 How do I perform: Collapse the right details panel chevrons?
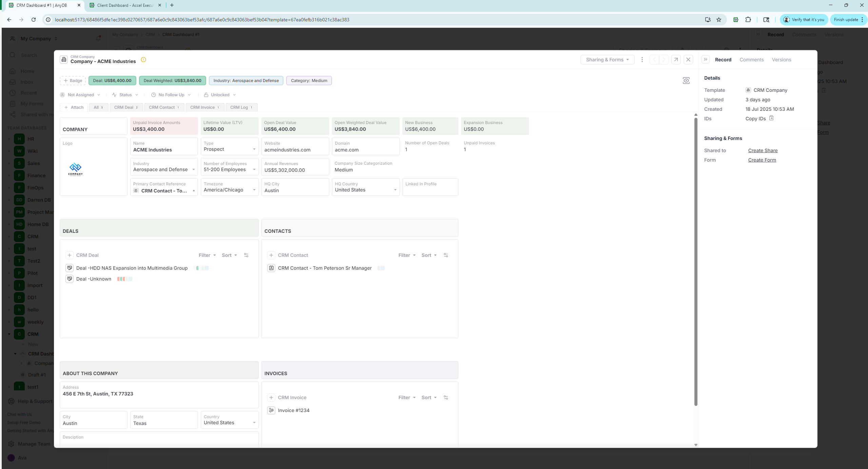click(x=706, y=60)
